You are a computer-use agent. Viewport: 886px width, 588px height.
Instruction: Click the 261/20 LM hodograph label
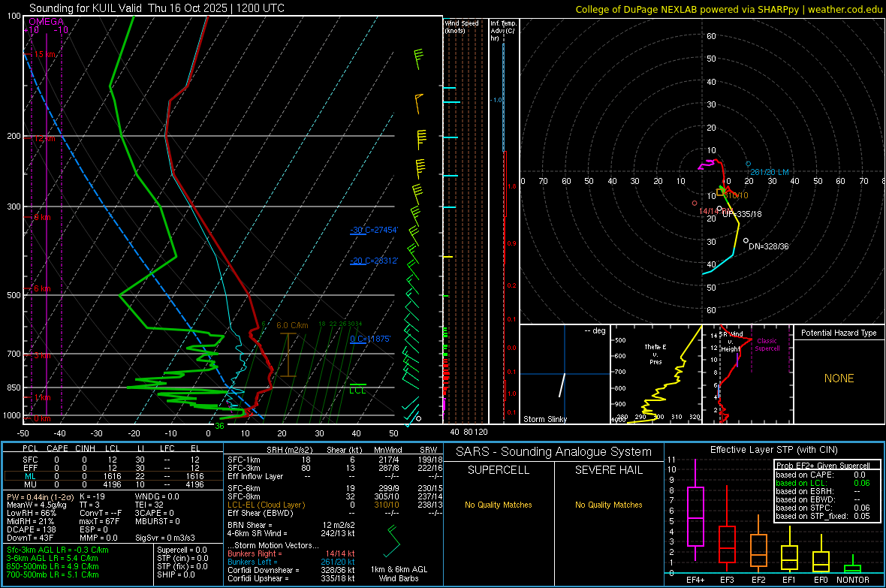[x=769, y=172]
